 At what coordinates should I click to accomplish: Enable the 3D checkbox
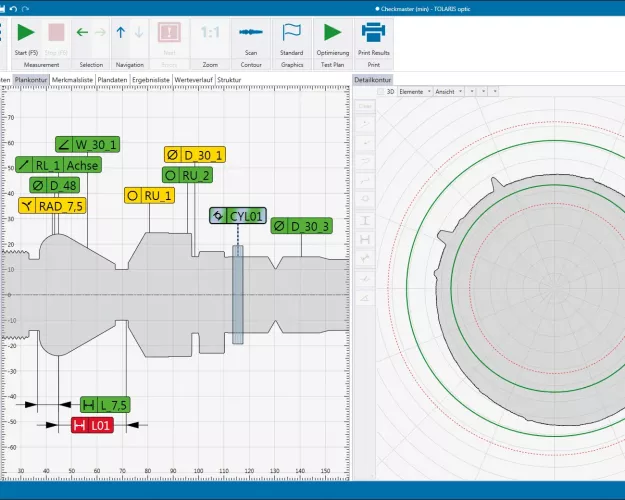pyautogui.click(x=381, y=91)
